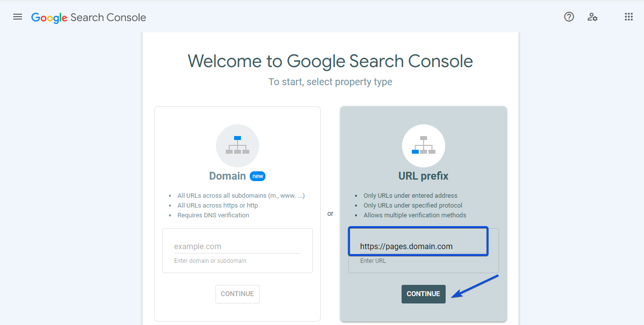Open the user settings account icon
The height and width of the screenshot is (325, 644).
tap(593, 17)
